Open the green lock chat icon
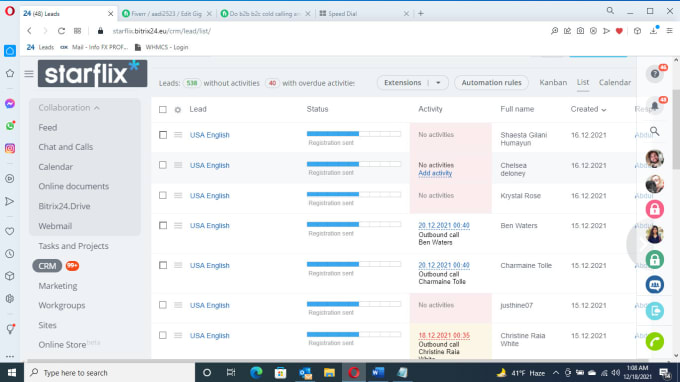This screenshot has width=680, height=382. 654,260
